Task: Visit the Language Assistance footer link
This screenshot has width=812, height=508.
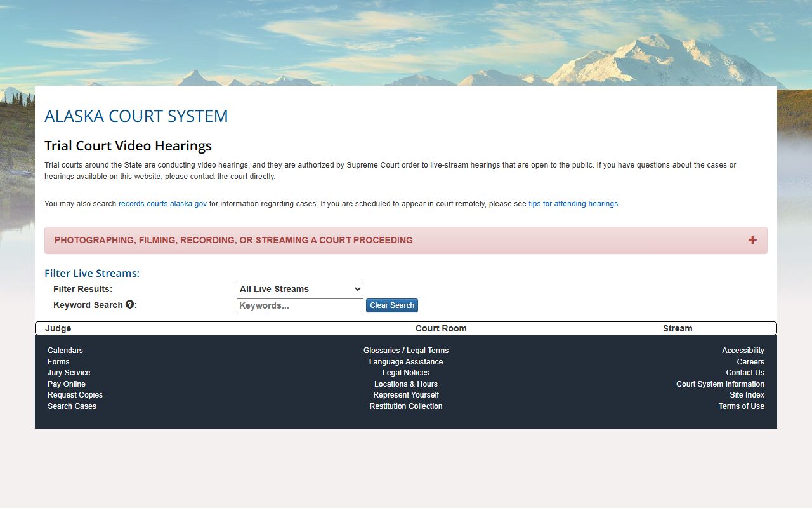Action: pyautogui.click(x=406, y=362)
